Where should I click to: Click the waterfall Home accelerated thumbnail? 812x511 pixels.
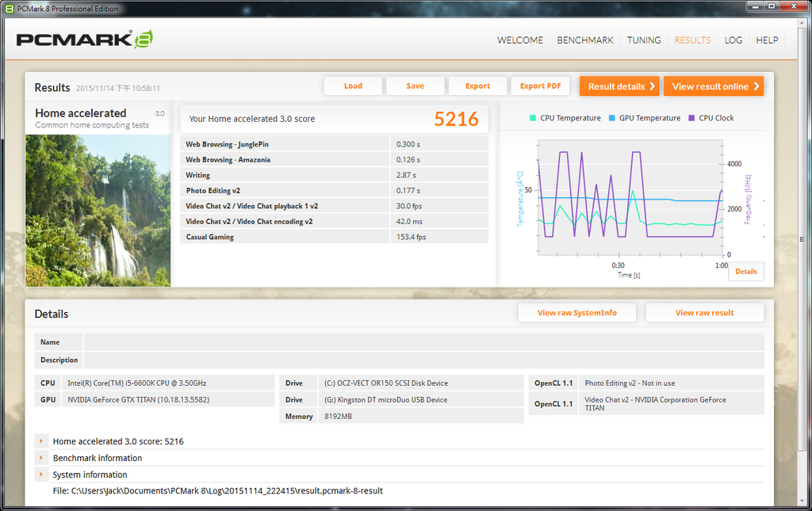pos(98,210)
